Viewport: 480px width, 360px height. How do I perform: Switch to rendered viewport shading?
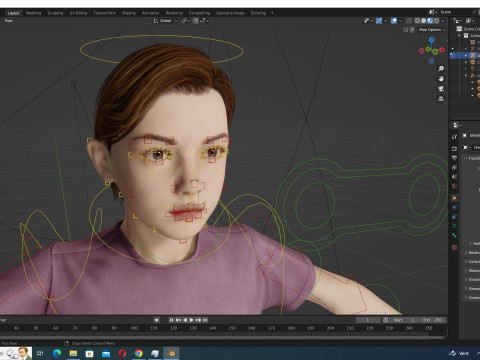(x=436, y=21)
